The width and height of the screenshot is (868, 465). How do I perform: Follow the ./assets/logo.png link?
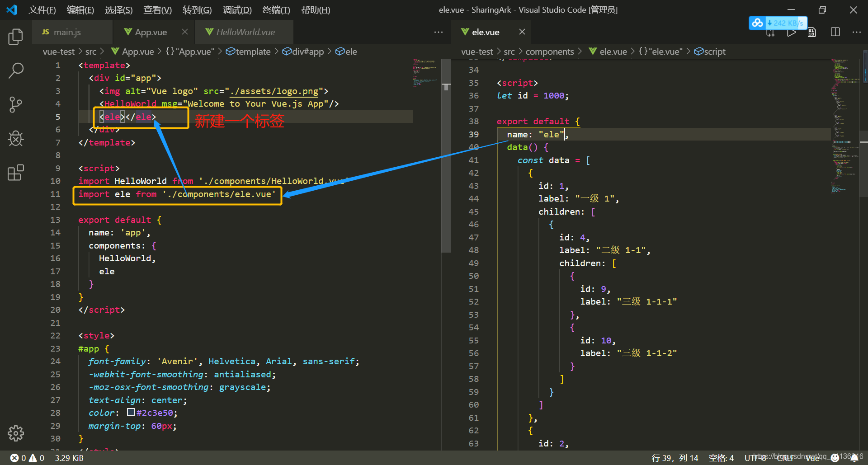tap(274, 91)
